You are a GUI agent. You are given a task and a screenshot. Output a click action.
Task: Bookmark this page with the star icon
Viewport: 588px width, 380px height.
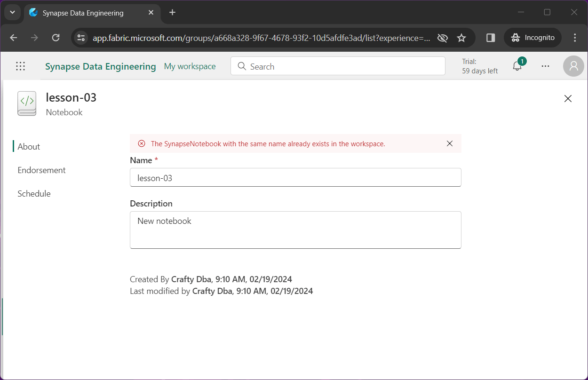(x=461, y=38)
